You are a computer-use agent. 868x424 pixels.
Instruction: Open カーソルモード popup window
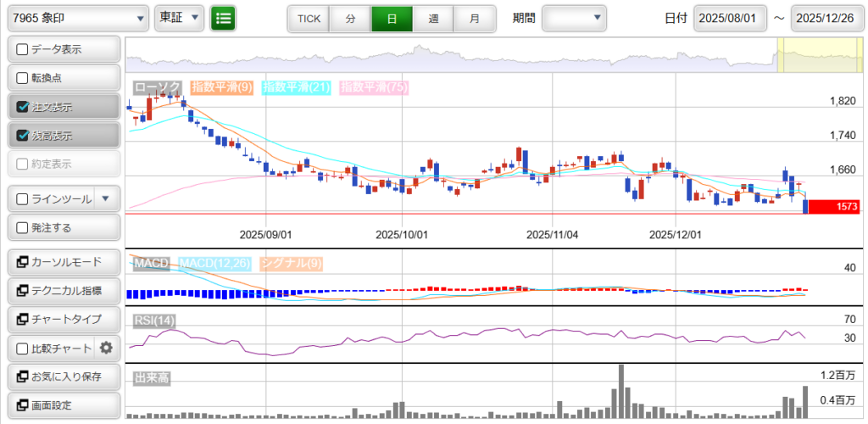pos(62,262)
